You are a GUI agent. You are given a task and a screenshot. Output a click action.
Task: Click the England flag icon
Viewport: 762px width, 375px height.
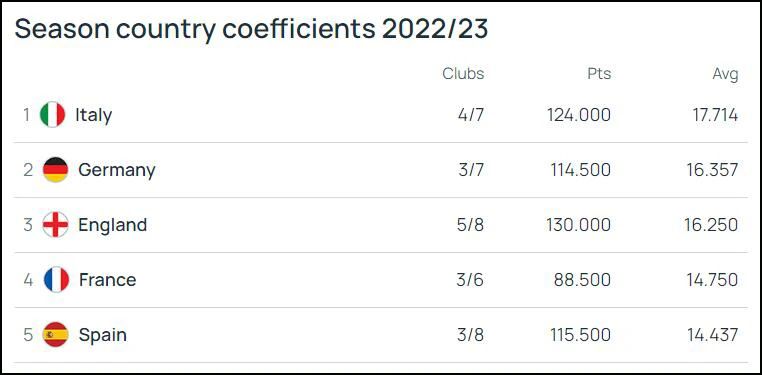pyautogui.click(x=55, y=225)
